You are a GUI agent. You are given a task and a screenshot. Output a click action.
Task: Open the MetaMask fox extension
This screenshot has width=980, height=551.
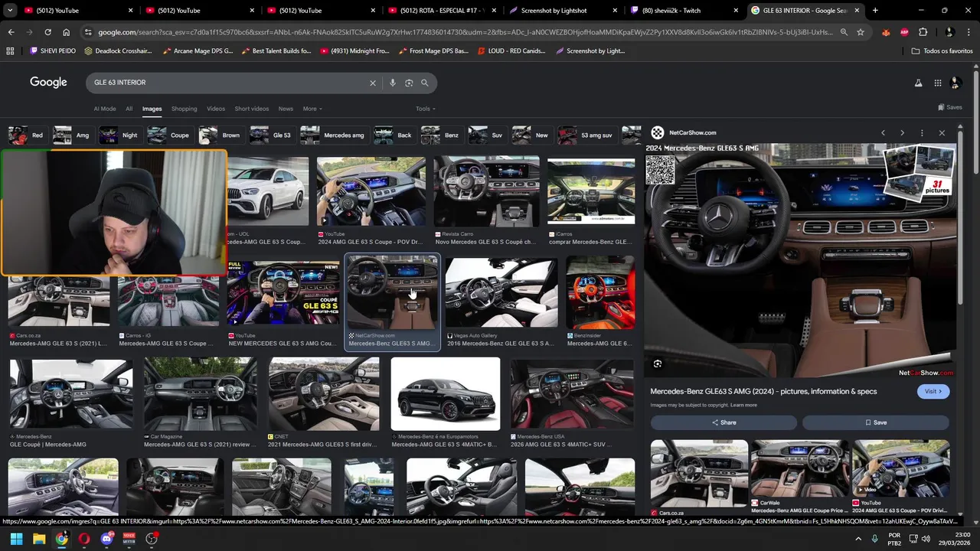[887, 32]
